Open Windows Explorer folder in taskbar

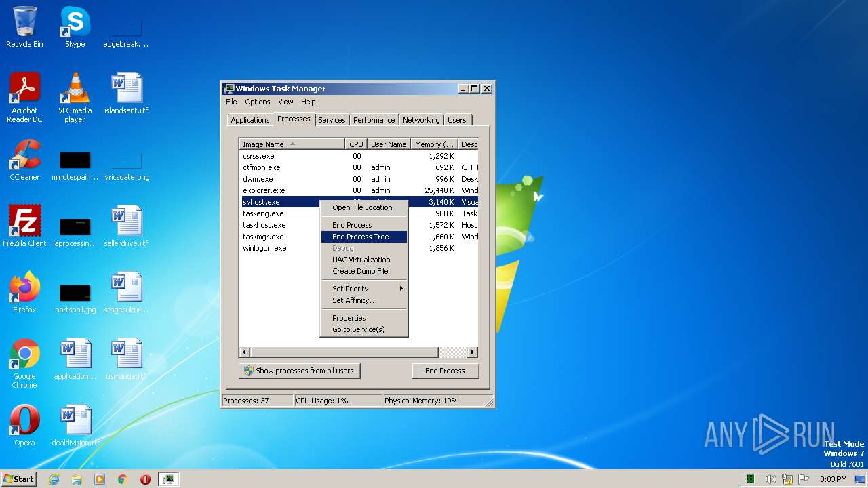coord(77,479)
